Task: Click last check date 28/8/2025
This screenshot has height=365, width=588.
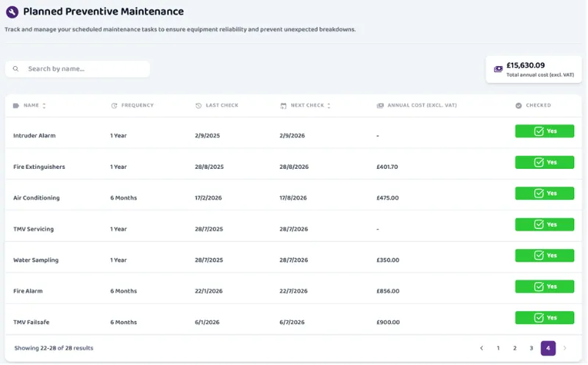Action: (x=209, y=167)
